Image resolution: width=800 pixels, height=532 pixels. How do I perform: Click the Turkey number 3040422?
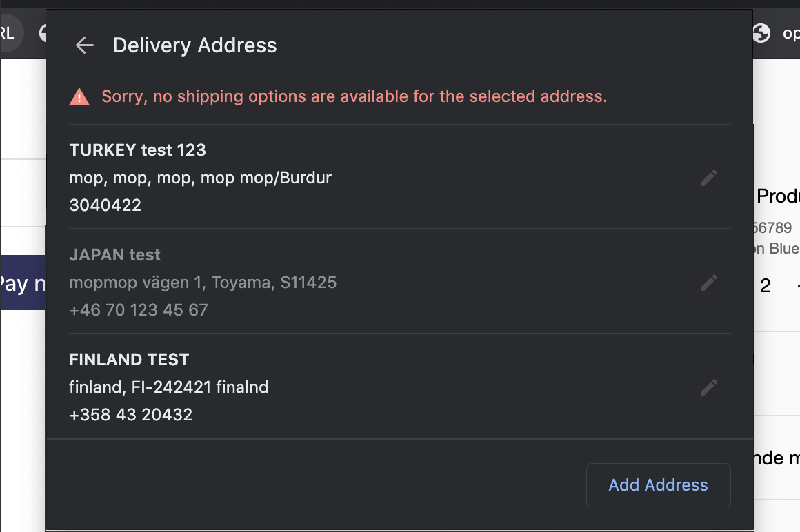[105, 205]
